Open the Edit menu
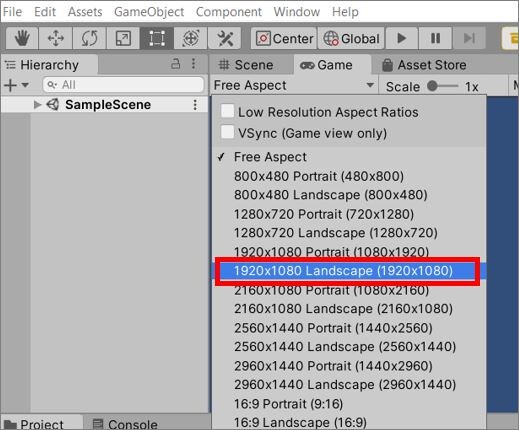Image resolution: width=519 pixels, height=430 pixels. click(x=45, y=12)
